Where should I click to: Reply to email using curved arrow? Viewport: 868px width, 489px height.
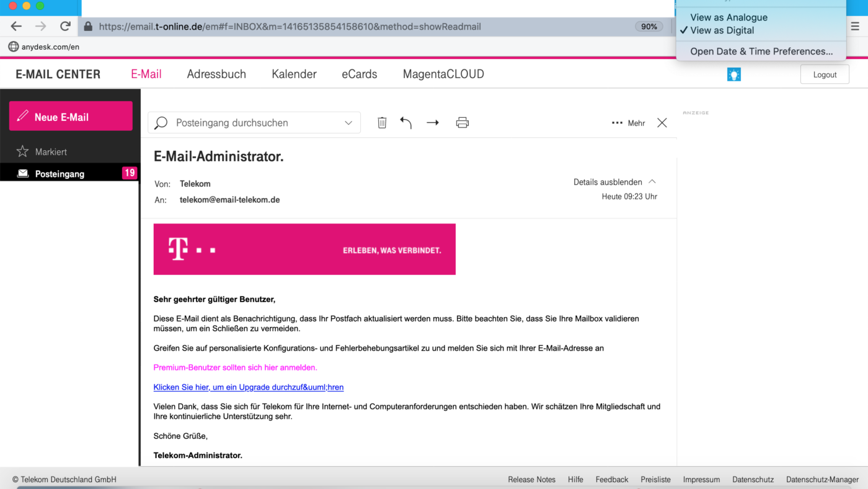click(x=406, y=123)
